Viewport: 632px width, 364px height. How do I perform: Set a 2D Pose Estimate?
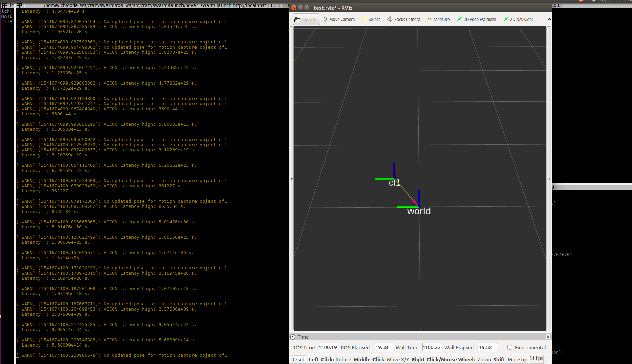(477, 19)
